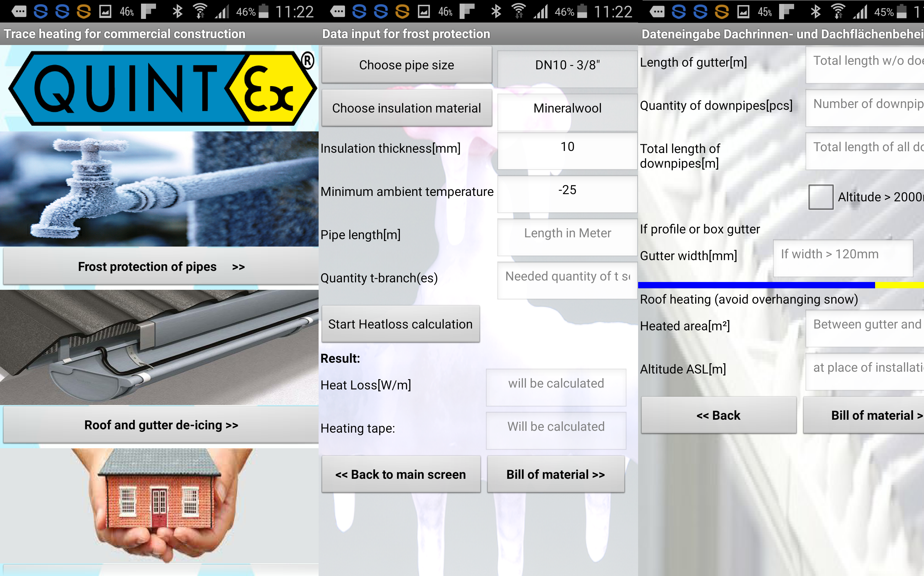924x576 pixels.
Task: Tap the Wi-Fi icon in third status bar
Action: tap(837, 11)
